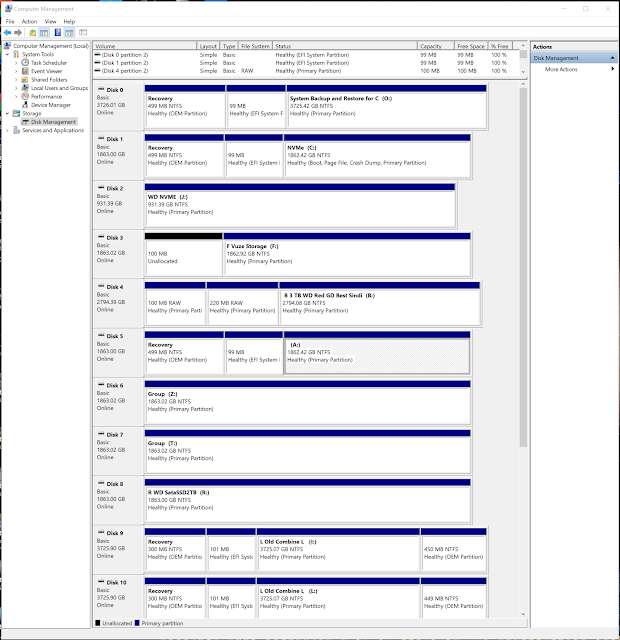620x640 pixels.
Task: Click the Disk 0 drive icon
Action: tap(101, 89)
